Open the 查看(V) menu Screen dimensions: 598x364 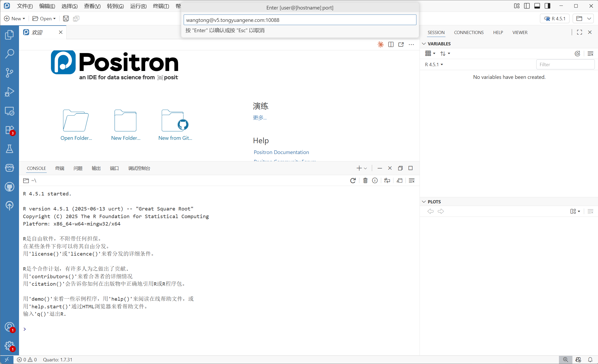click(92, 6)
